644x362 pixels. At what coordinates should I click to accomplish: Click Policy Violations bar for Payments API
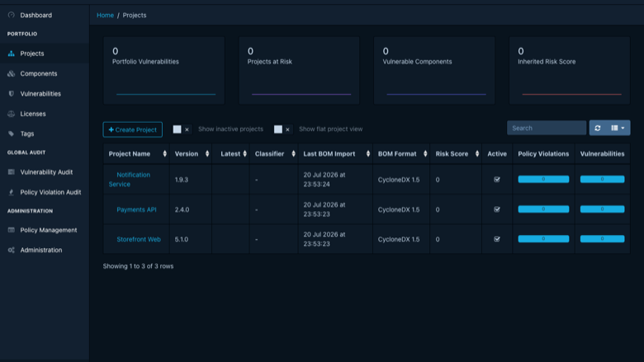[543, 209]
